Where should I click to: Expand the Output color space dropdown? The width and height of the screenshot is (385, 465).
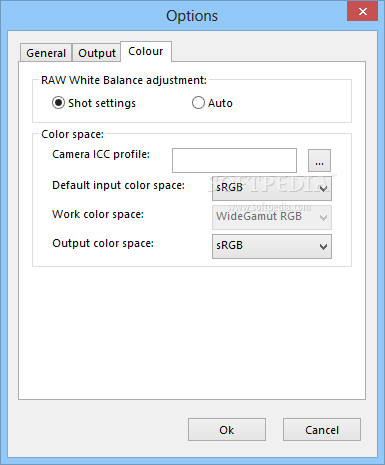(272, 246)
